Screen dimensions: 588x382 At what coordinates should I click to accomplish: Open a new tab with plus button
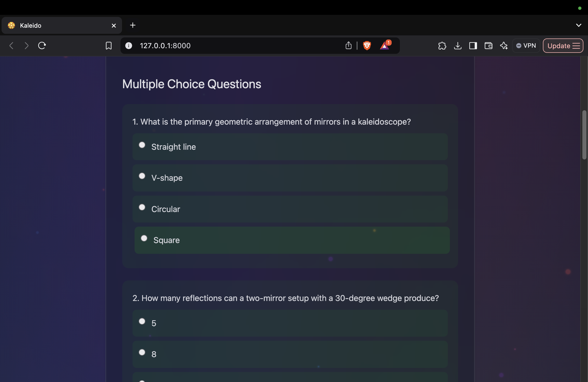coord(133,25)
